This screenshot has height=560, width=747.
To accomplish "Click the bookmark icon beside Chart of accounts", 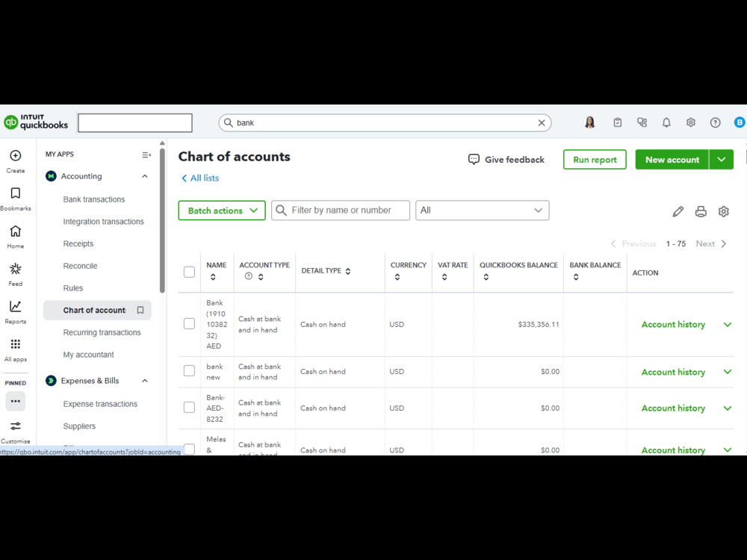I will [x=140, y=310].
